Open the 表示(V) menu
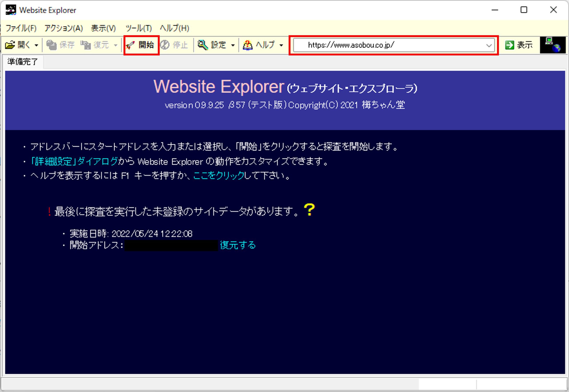 104,28
